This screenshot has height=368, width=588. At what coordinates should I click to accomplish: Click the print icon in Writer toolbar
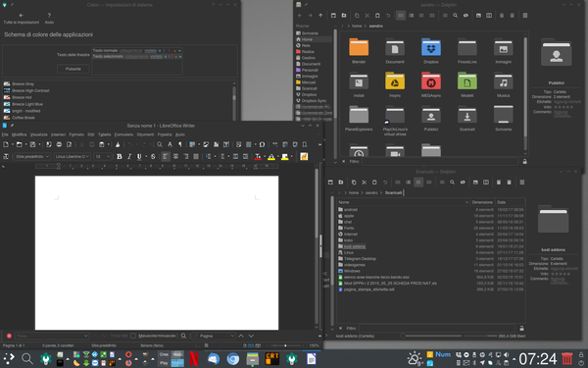(59, 144)
